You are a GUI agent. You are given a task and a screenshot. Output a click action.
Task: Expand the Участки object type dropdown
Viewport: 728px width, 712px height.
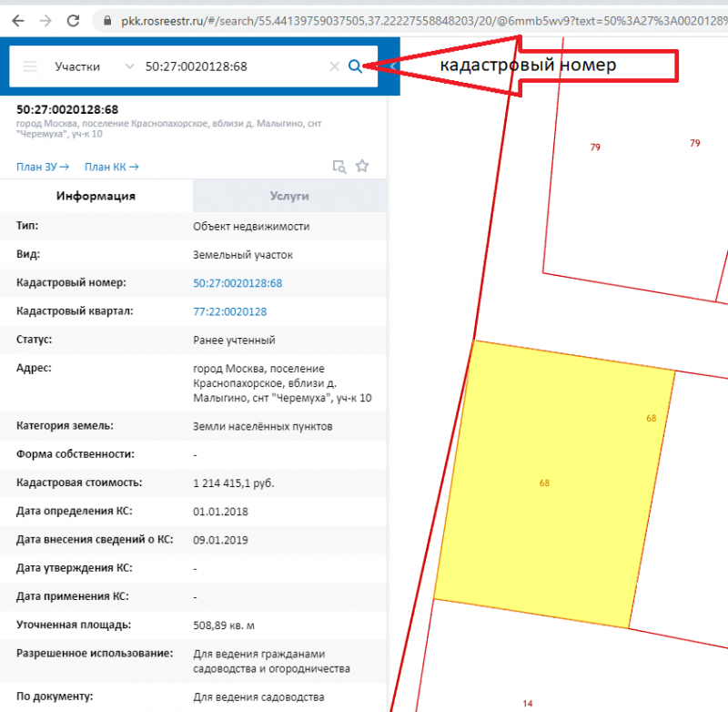point(129,66)
